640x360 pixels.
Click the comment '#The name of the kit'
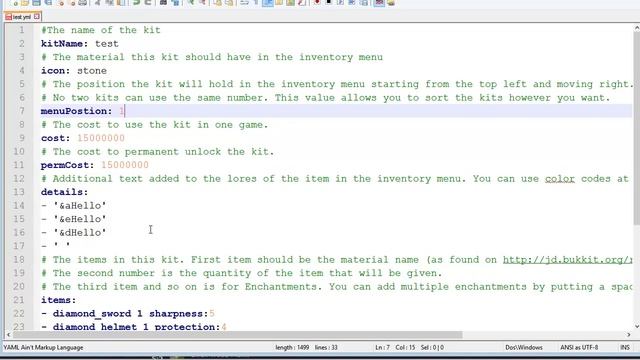click(101, 30)
